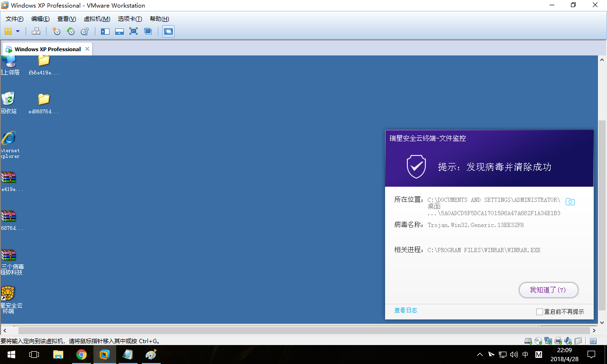Open File Explorer from the taskbar
This screenshot has width=607, height=364.
pyautogui.click(x=58, y=355)
